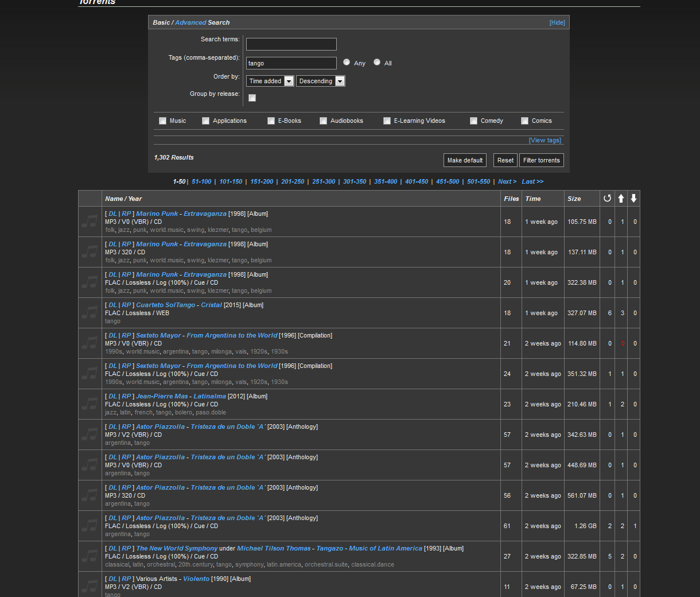Open the Latinalma album link
700x597 pixels.
(210, 396)
